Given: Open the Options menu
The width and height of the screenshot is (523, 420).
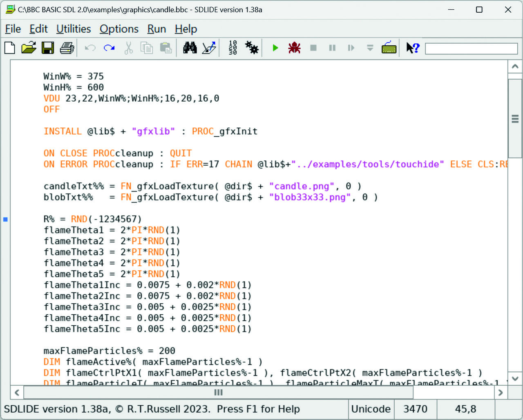Looking at the screenshot, I should pyautogui.click(x=119, y=29).
